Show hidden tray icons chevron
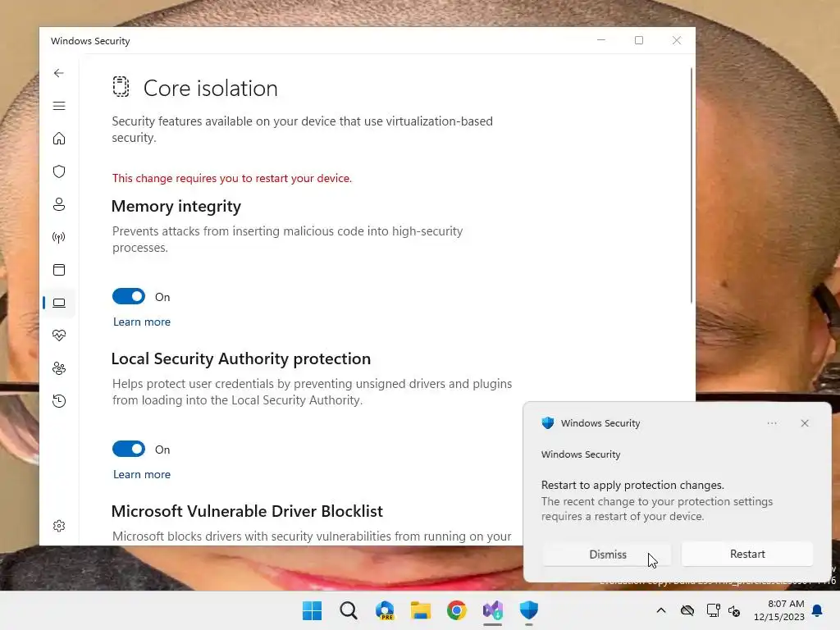Image resolution: width=840 pixels, height=630 pixels. point(661,610)
